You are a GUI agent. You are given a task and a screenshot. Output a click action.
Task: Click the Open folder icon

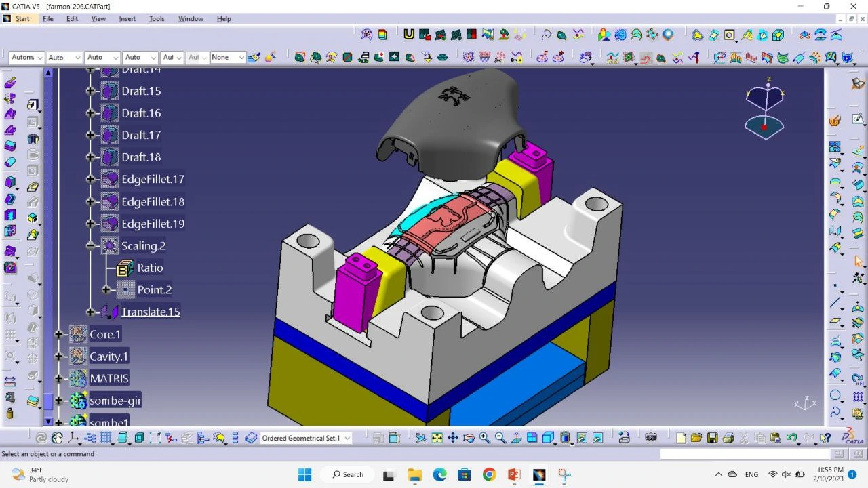[696, 438]
